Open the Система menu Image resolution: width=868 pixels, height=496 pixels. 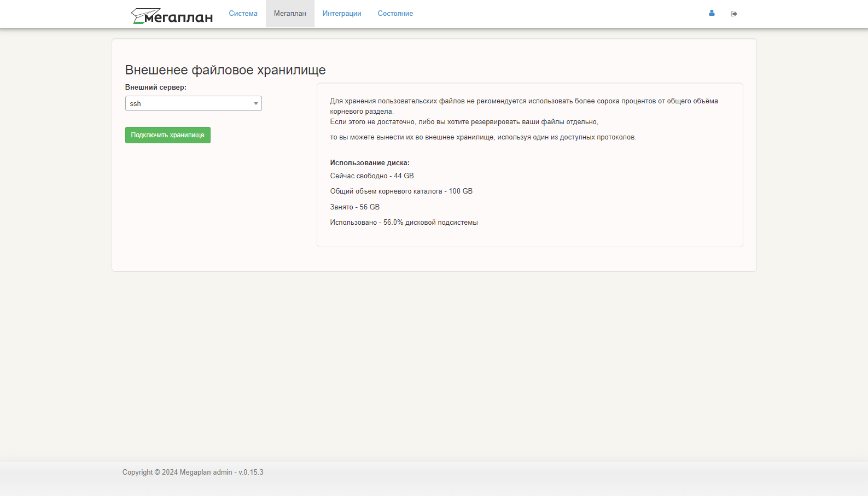pos(243,14)
